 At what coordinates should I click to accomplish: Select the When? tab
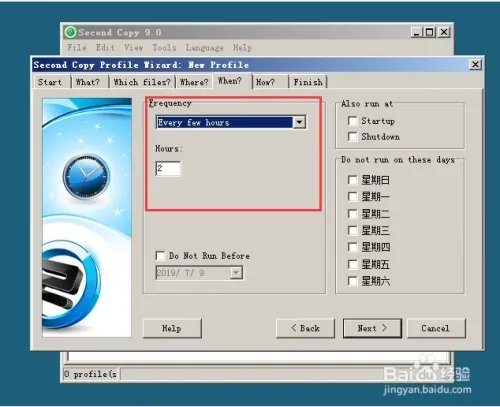click(x=230, y=81)
